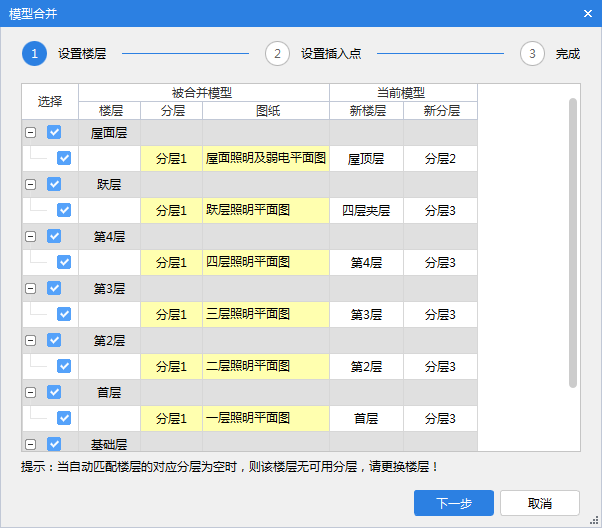The height and width of the screenshot is (528, 602).
Task: Uncheck the 第4层 group checkbox
Action: coord(54,236)
